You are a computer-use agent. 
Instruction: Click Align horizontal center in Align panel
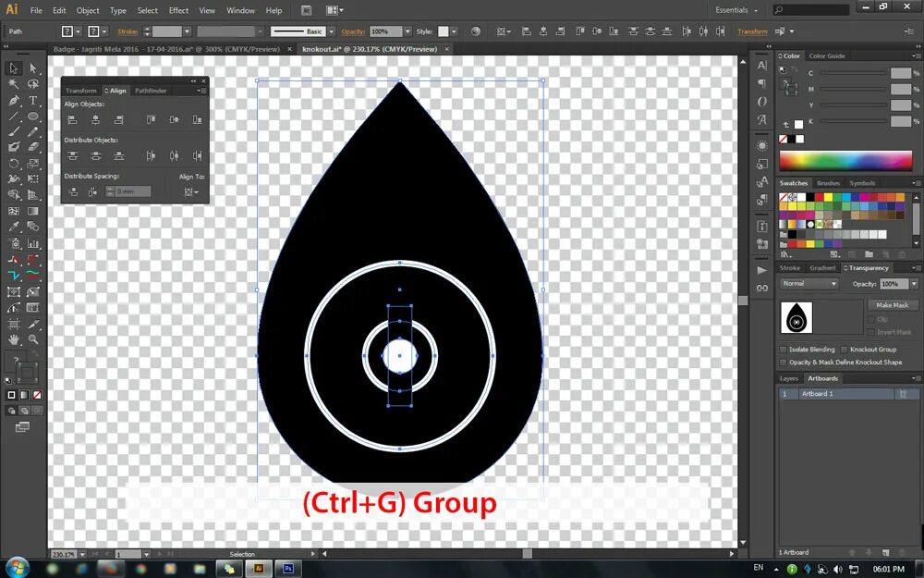click(96, 118)
